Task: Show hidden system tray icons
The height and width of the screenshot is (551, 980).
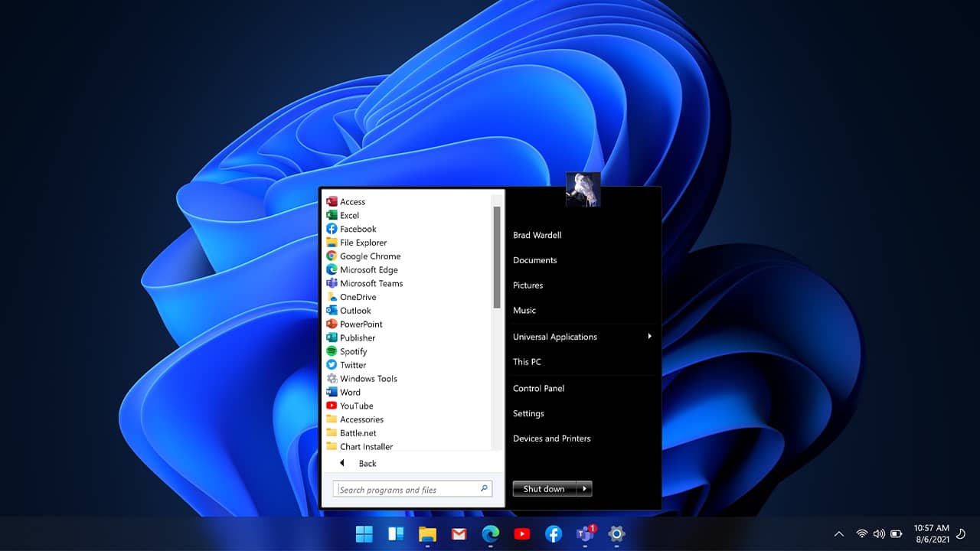Action: [x=839, y=533]
